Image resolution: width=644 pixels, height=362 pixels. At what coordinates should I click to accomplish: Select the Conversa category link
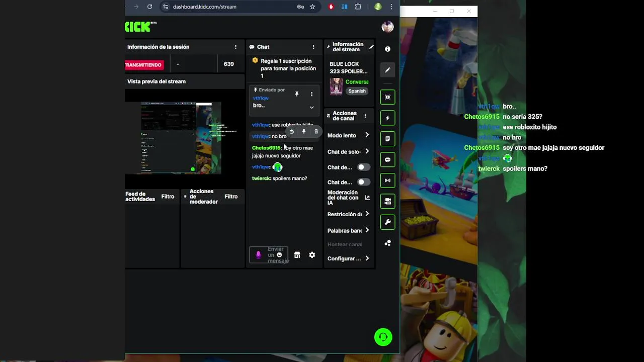[x=357, y=82]
